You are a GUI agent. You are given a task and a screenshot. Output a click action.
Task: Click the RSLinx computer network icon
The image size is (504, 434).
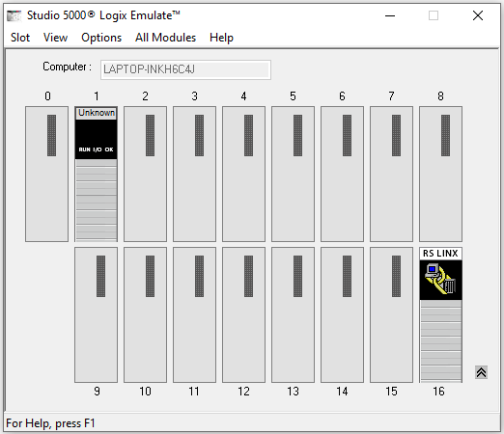tap(440, 279)
